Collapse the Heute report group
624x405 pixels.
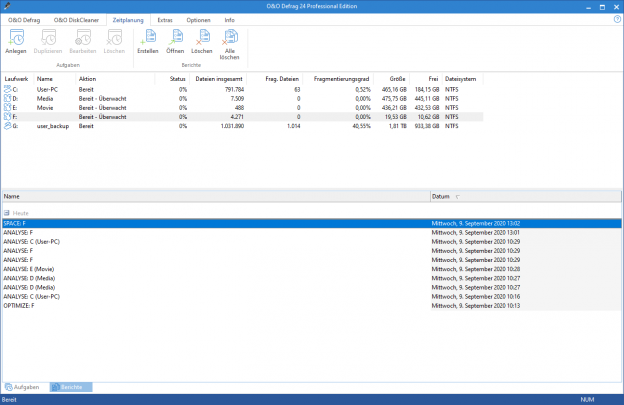click(7, 213)
